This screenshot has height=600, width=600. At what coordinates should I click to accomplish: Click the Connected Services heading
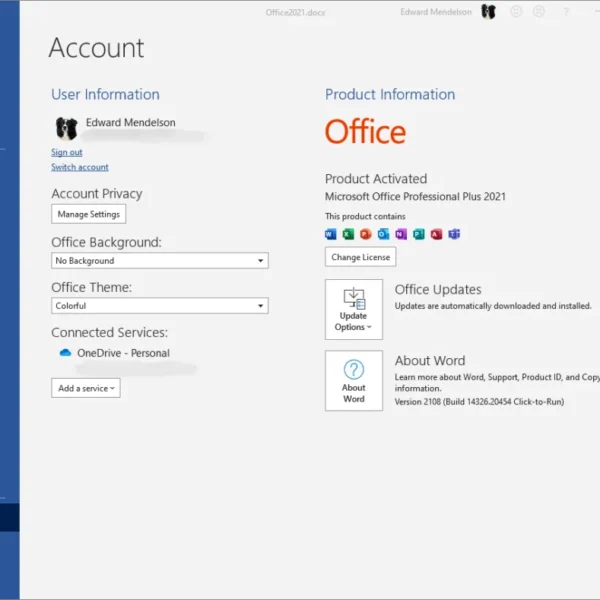[x=109, y=333]
